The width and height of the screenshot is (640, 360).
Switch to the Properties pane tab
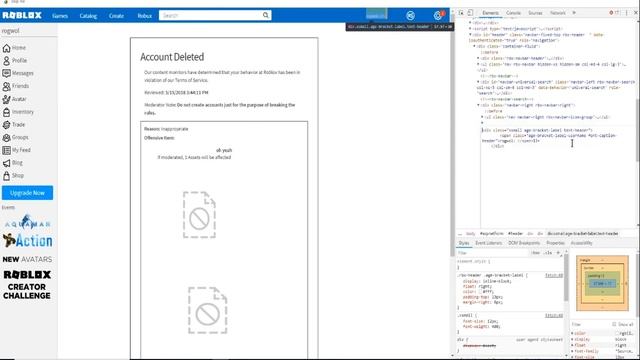click(x=555, y=243)
